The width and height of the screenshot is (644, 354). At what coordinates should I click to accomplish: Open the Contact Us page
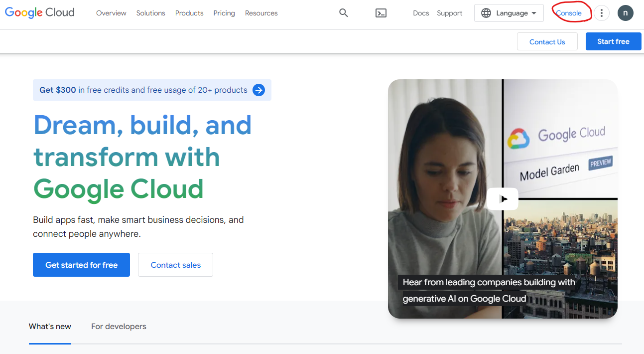[x=547, y=41]
